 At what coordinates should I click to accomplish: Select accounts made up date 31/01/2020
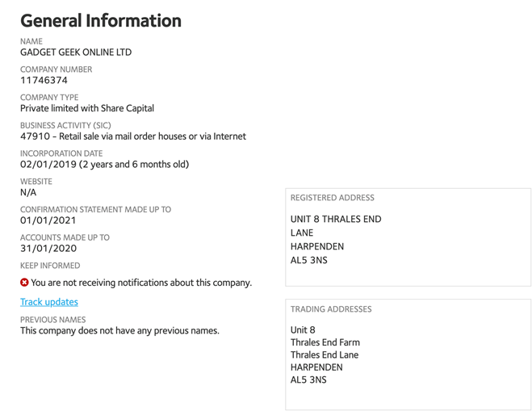(48, 249)
